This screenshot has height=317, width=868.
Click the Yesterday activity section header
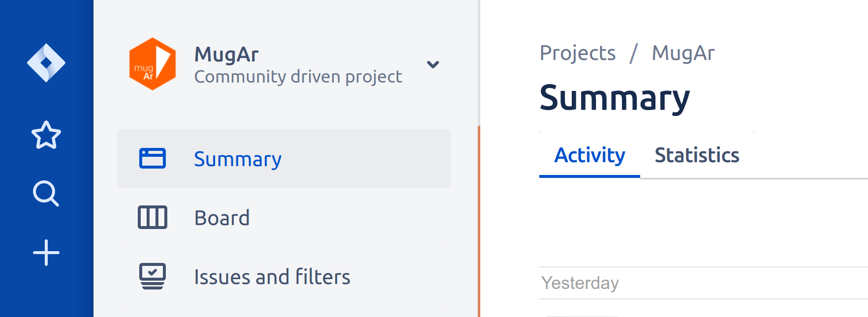(580, 283)
